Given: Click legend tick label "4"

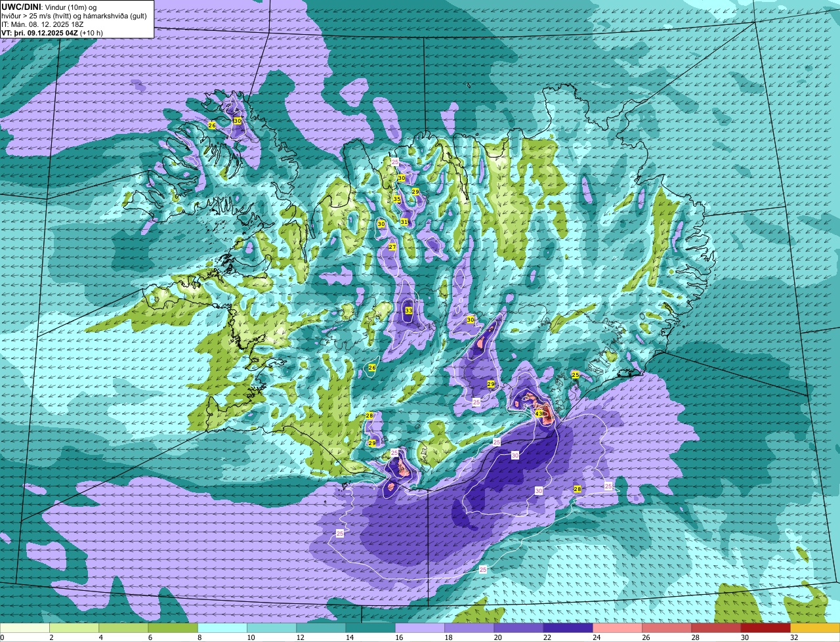Looking at the screenshot, I should pos(100,637).
